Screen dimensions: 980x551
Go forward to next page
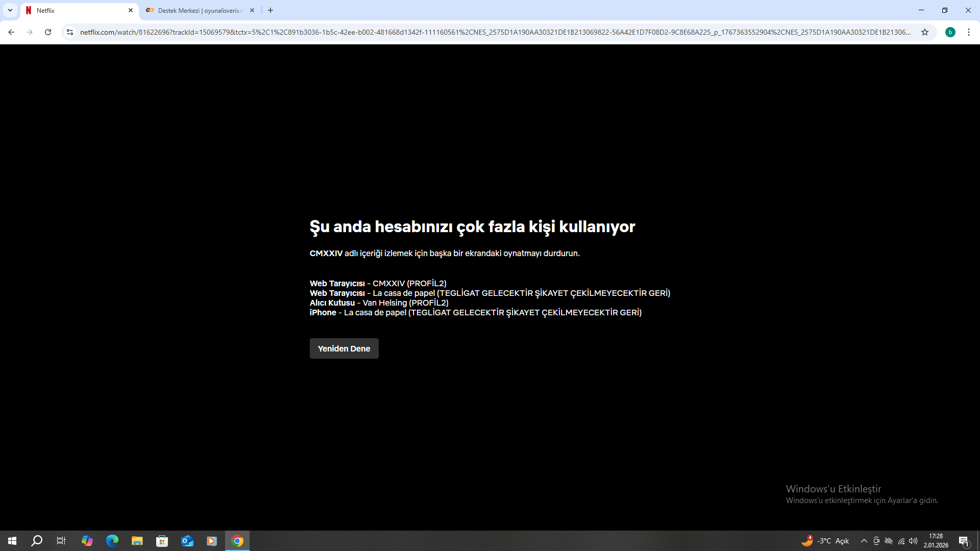click(x=30, y=32)
